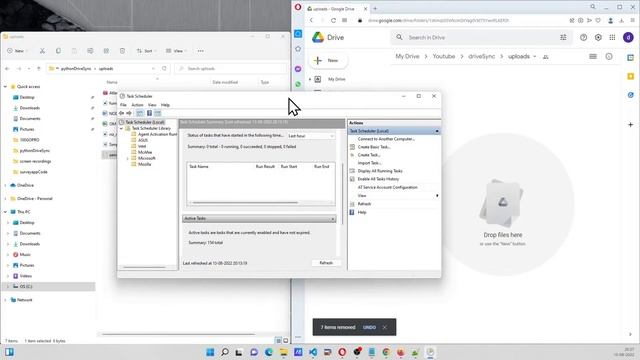The image size is (640, 360).
Task: Delete the file with the File Explorer trash icon
Action: [x=122, y=51]
